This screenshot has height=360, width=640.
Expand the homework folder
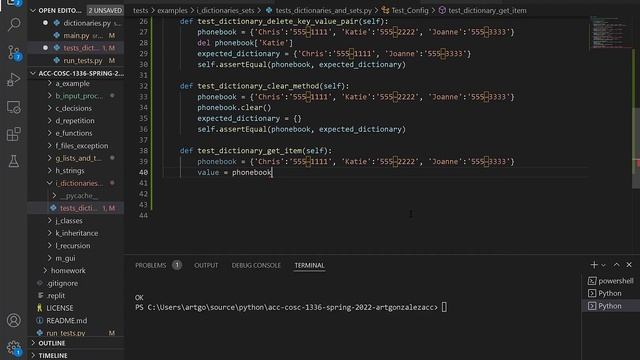point(76,271)
